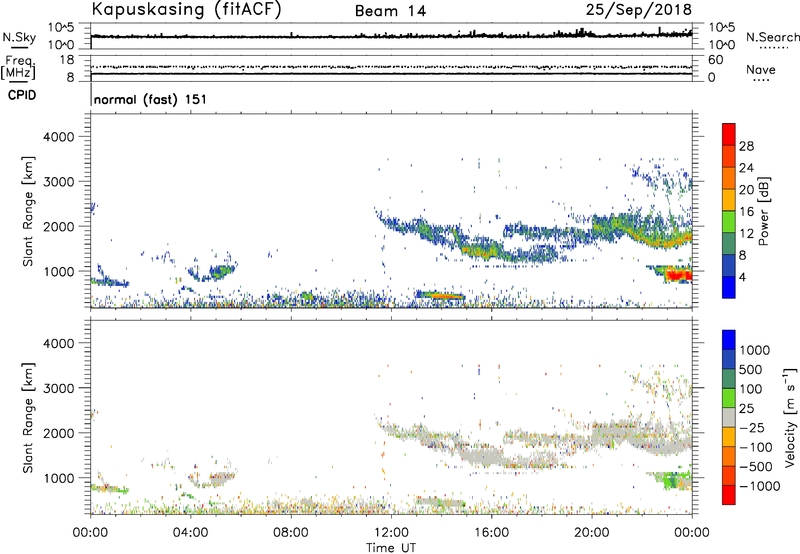The image size is (800, 554).
Task: Click the power panel 'Slant Range [km]' label
Action: point(29,211)
